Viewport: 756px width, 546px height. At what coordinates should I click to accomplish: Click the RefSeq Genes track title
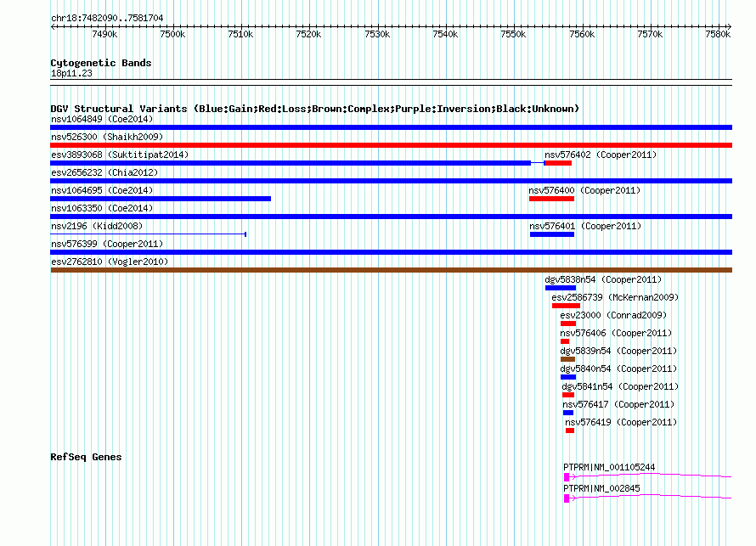[86, 457]
